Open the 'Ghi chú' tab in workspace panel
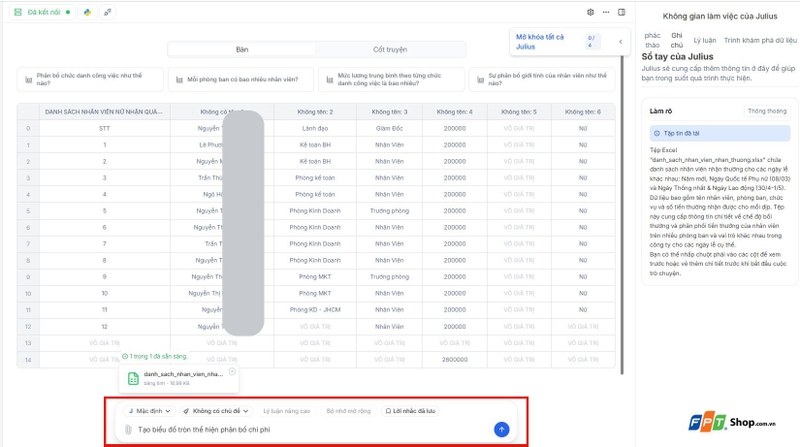The width and height of the screenshot is (800, 447). click(x=677, y=40)
